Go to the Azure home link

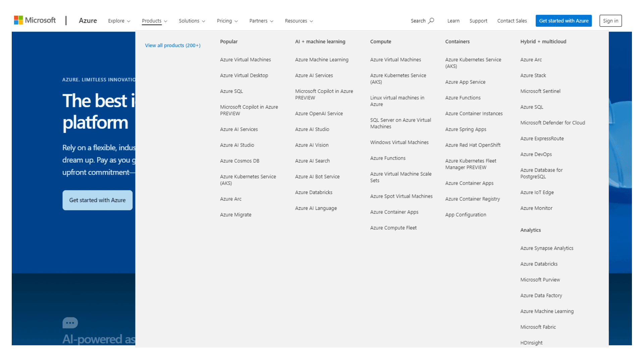coord(88,20)
